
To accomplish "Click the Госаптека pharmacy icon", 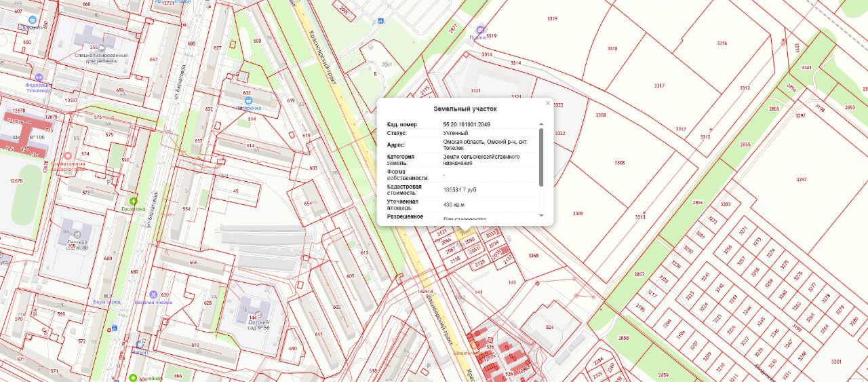I will pyautogui.click(x=134, y=202).
